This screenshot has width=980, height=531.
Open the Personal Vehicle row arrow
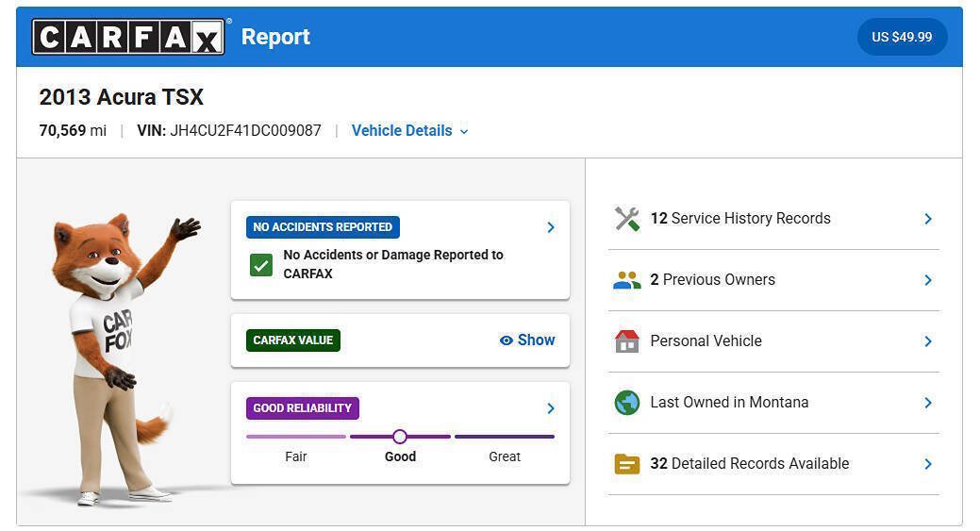tap(928, 341)
